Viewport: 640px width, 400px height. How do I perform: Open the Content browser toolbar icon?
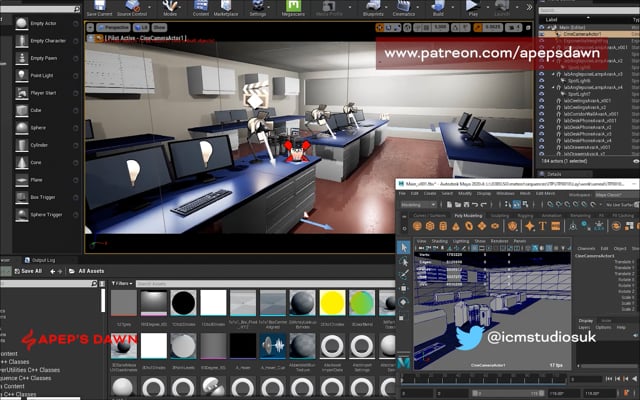[200, 7]
